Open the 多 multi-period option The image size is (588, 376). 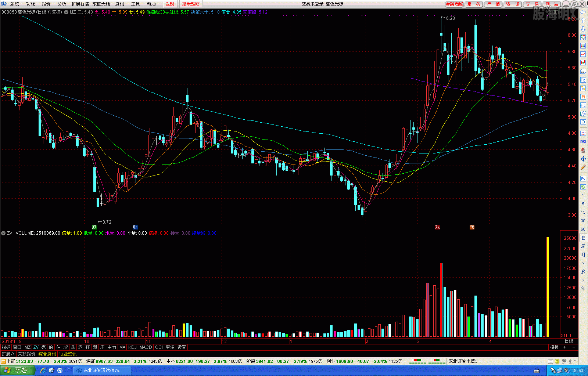click(x=583, y=272)
